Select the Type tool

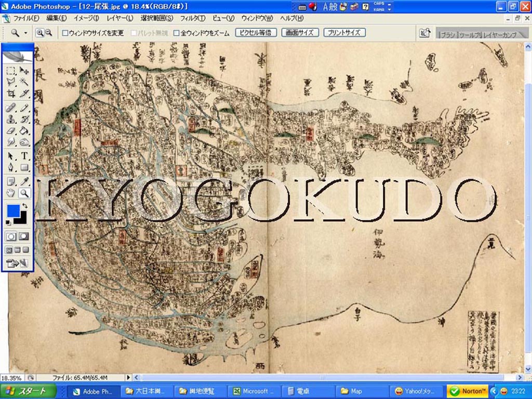click(24, 156)
